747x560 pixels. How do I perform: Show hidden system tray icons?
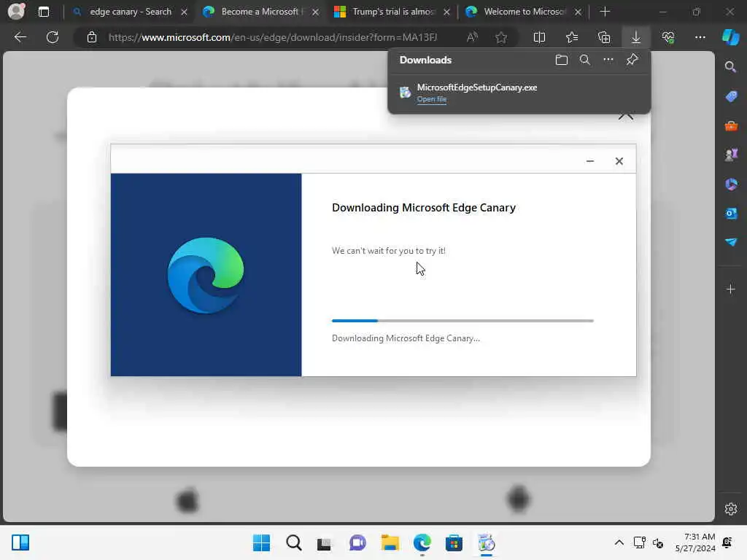[x=619, y=542]
